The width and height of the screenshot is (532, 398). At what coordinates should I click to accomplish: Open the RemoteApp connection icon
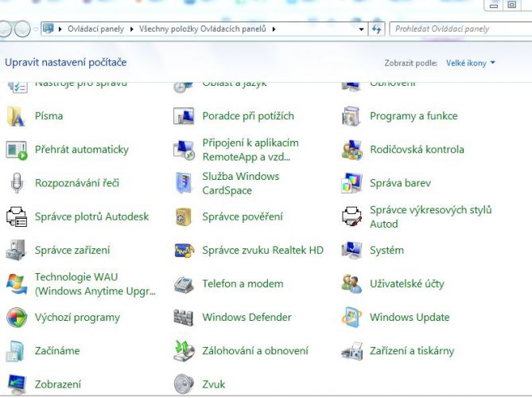click(x=184, y=150)
